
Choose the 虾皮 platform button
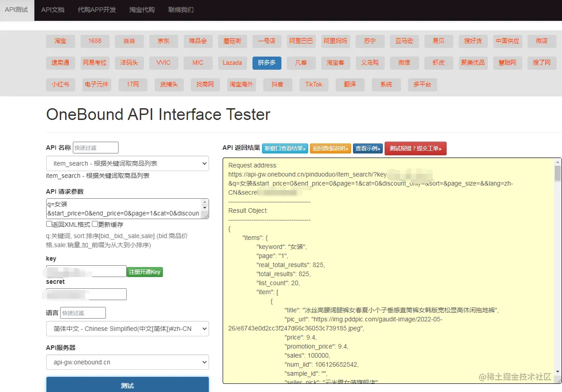point(439,63)
